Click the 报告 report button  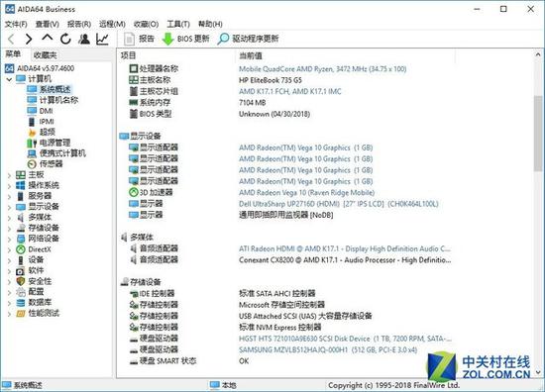(139, 39)
